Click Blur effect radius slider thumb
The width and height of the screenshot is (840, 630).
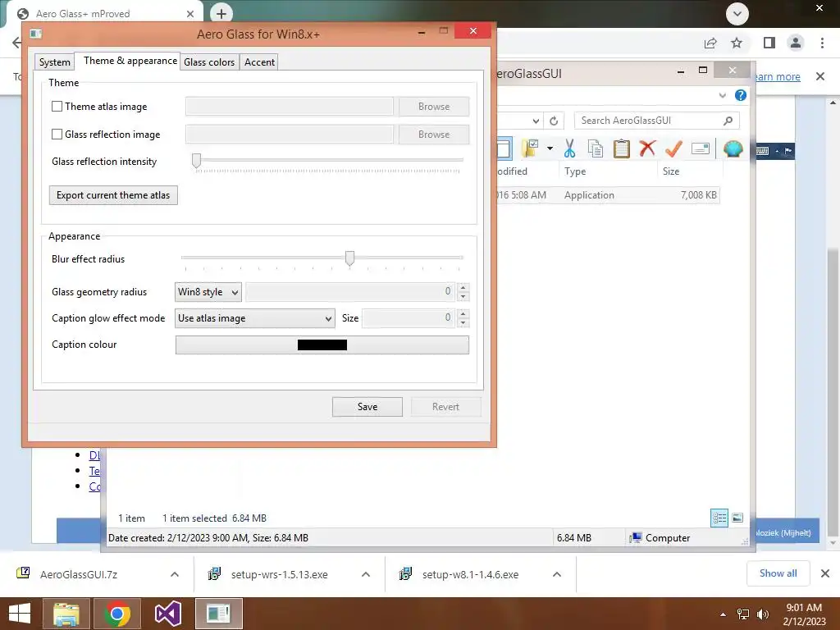click(x=349, y=258)
